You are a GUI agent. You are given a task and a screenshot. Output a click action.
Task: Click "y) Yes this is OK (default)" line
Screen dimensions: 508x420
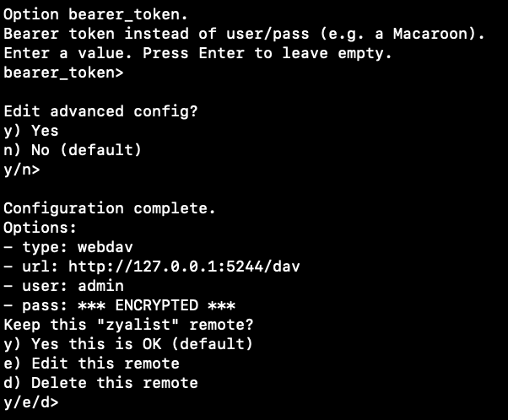click(128, 344)
